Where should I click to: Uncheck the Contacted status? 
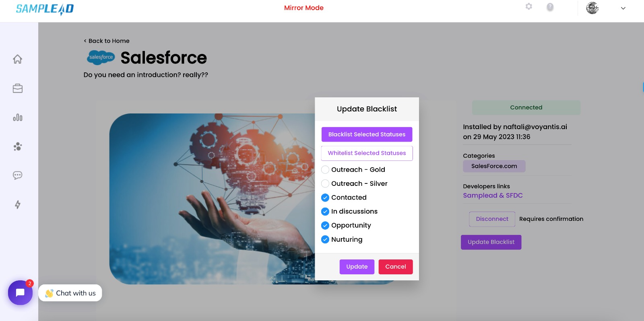tap(325, 198)
